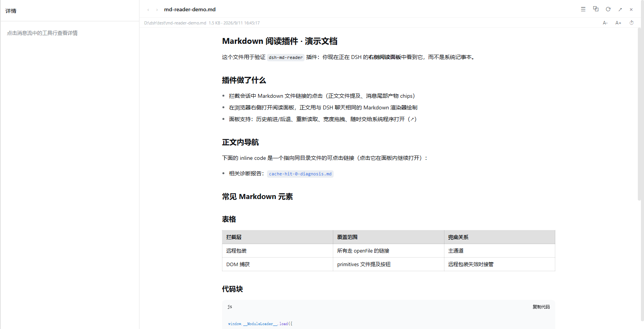Viewport: 644px width, 329px height.
Task: Click the overlapping squares copy icon
Action: [596, 9]
